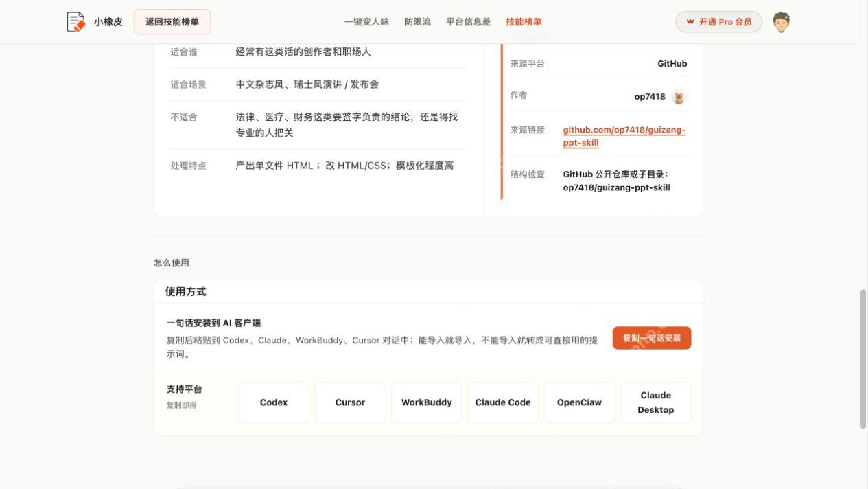Image resolution: width=868 pixels, height=489 pixels.
Task: Open the 防限流 nav item
Action: pyautogui.click(x=417, y=22)
